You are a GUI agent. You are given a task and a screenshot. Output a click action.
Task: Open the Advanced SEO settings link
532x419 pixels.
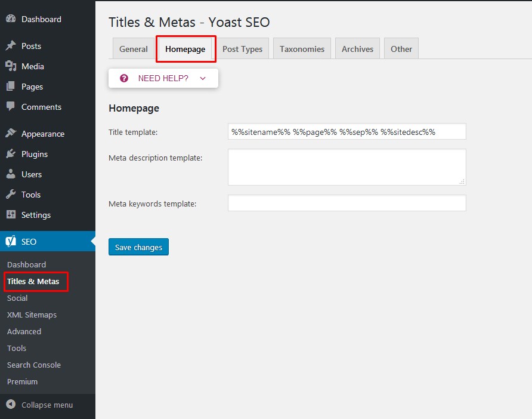pyautogui.click(x=24, y=331)
